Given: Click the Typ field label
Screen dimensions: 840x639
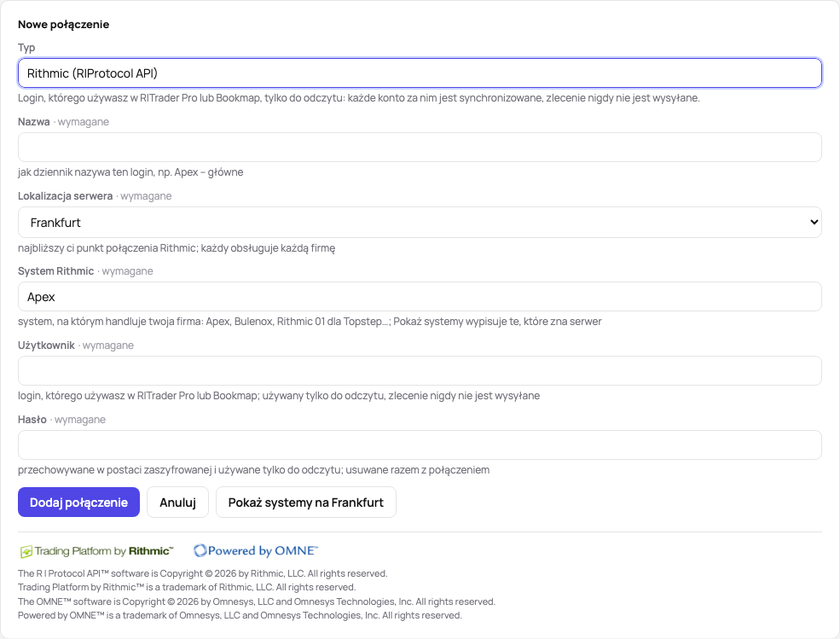Looking at the screenshot, I should pyautogui.click(x=26, y=48).
